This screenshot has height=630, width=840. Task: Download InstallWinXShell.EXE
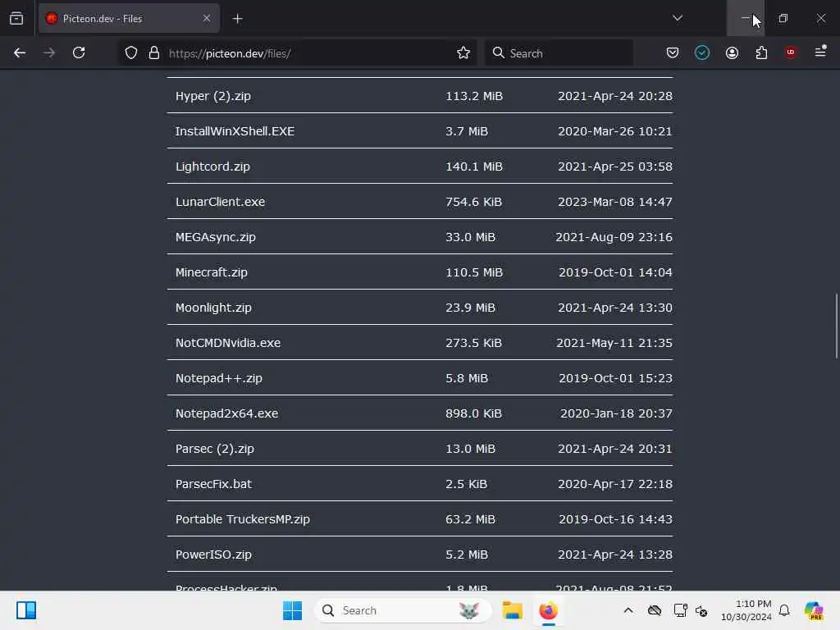coord(235,131)
